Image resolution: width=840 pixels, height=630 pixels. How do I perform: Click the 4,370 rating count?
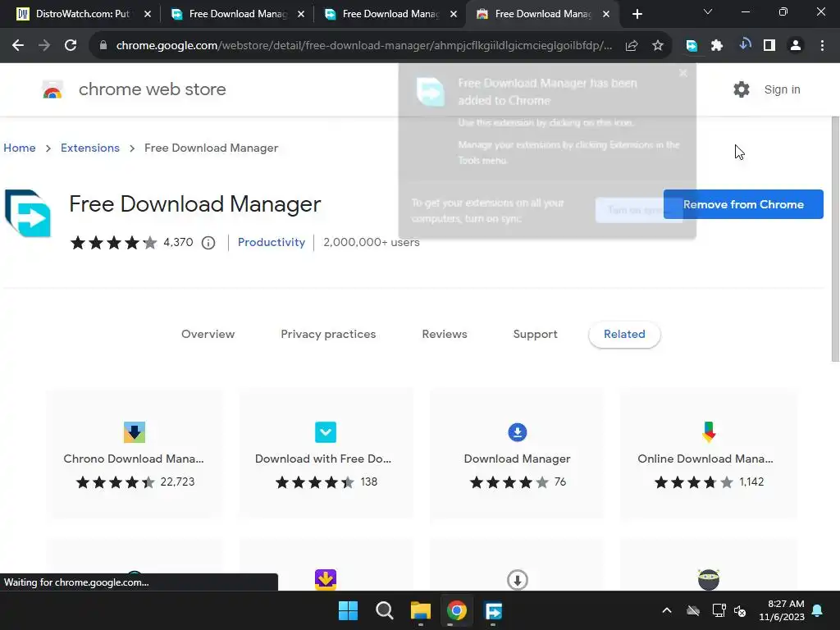pyautogui.click(x=178, y=242)
